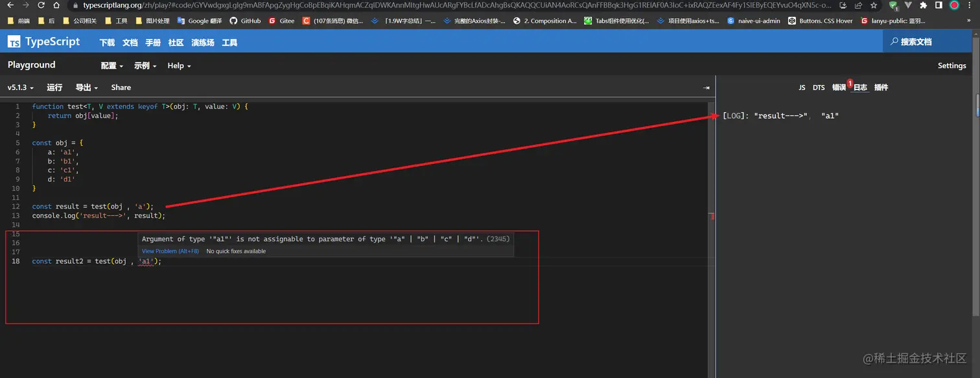Viewport: 980px width, 378px height.
Task: Click the browser address bar URL
Action: (457, 5)
